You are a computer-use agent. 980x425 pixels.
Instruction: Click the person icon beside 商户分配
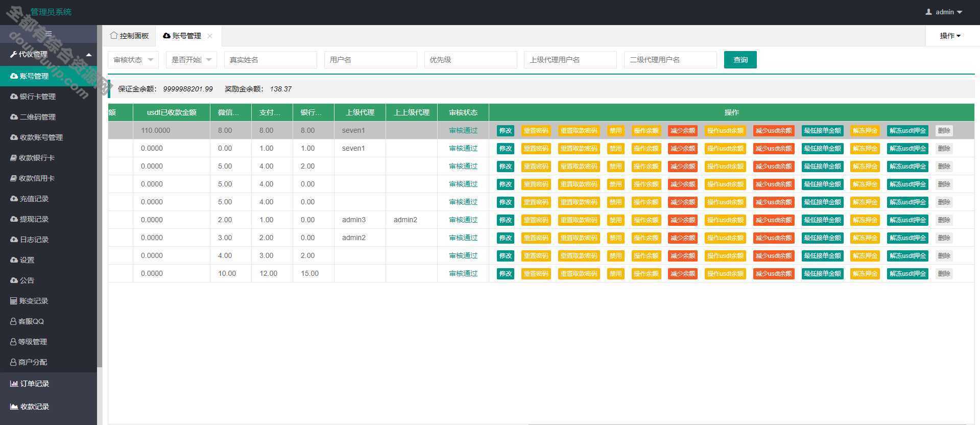click(13, 362)
